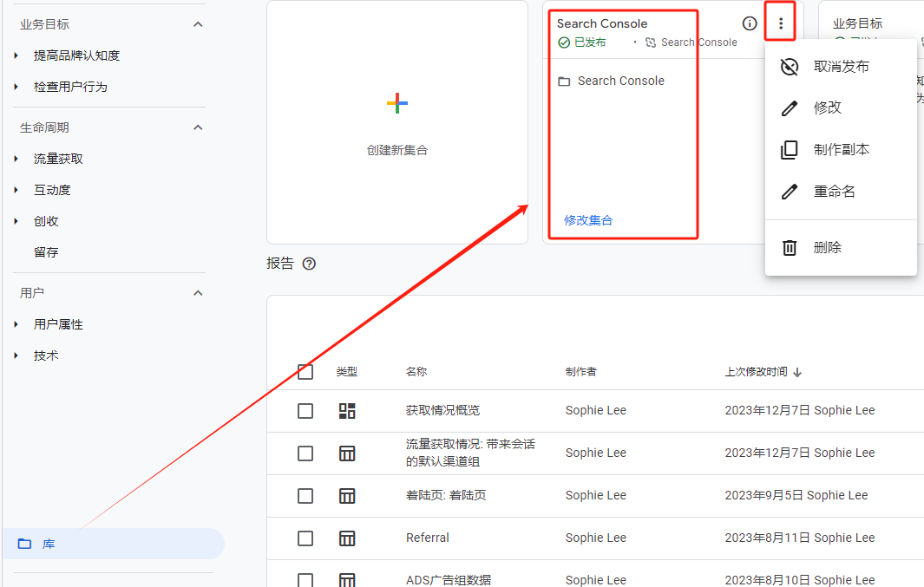This screenshot has height=587, width=924.
Task: Click the 2023年8月11日 modification date
Action: click(767, 538)
